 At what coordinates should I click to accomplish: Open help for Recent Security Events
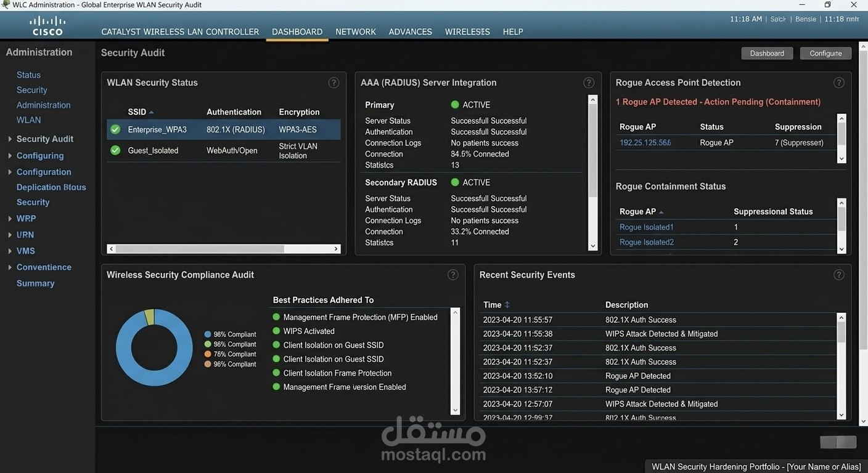[838, 275]
